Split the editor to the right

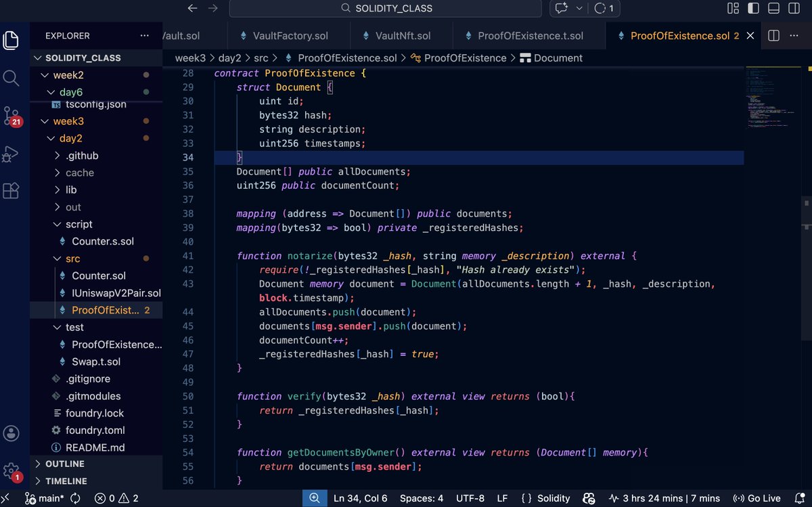774,36
